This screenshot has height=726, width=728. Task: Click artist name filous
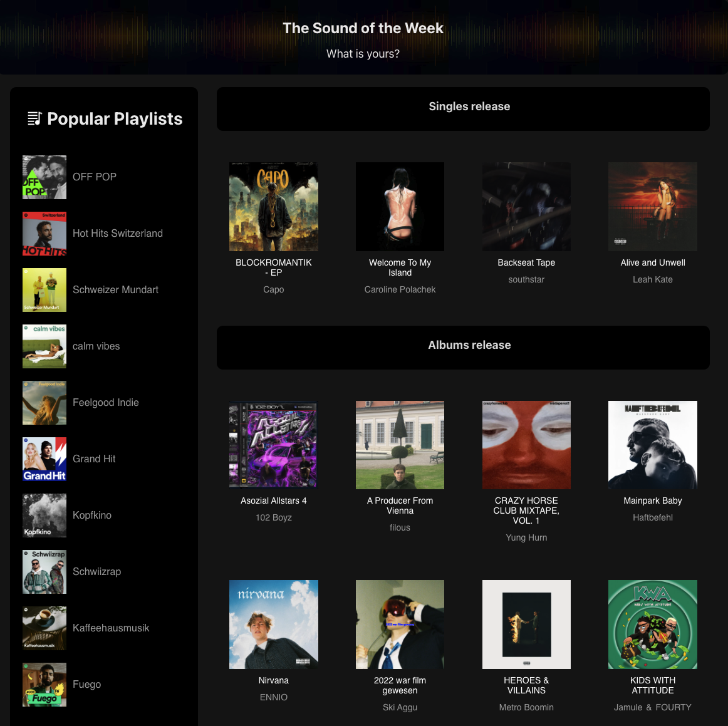[x=400, y=528]
